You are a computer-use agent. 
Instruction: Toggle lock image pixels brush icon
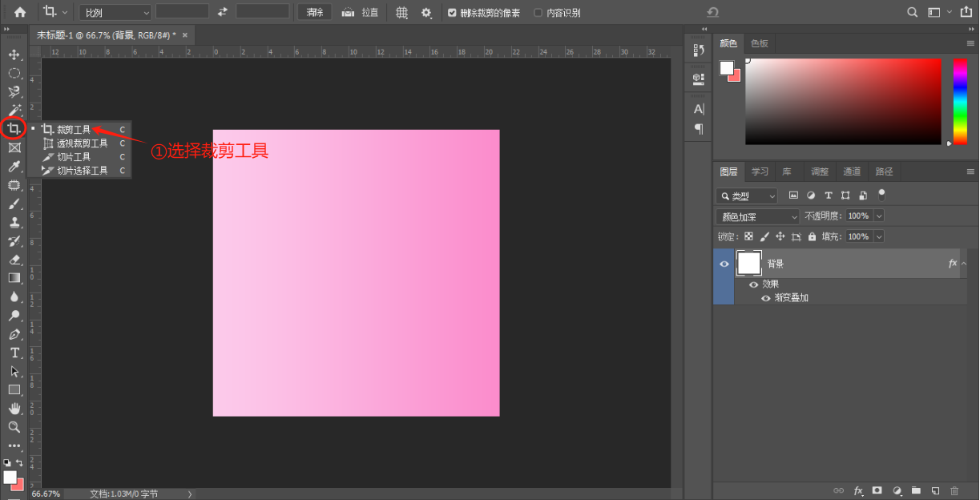click(764, 237)
